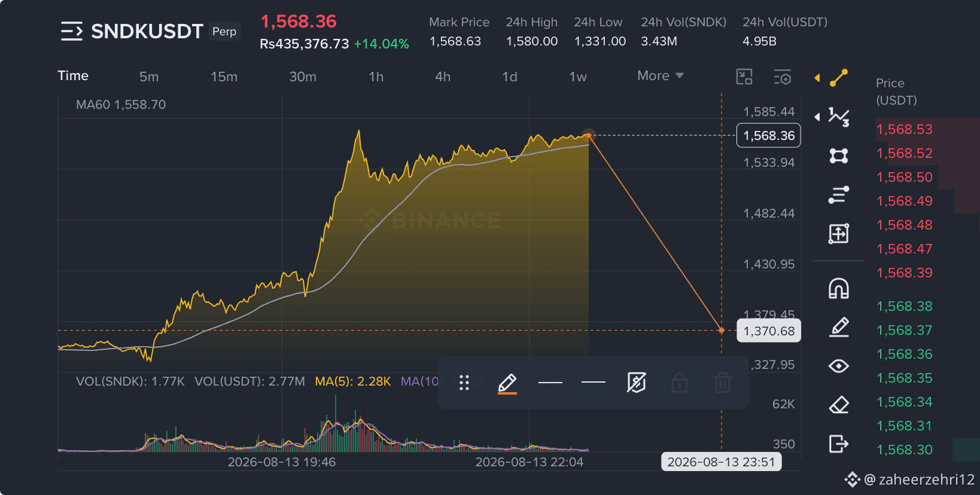Click bid price 1,568.36 in order book
The image size is (980, 495).
(x=904, y=354)
